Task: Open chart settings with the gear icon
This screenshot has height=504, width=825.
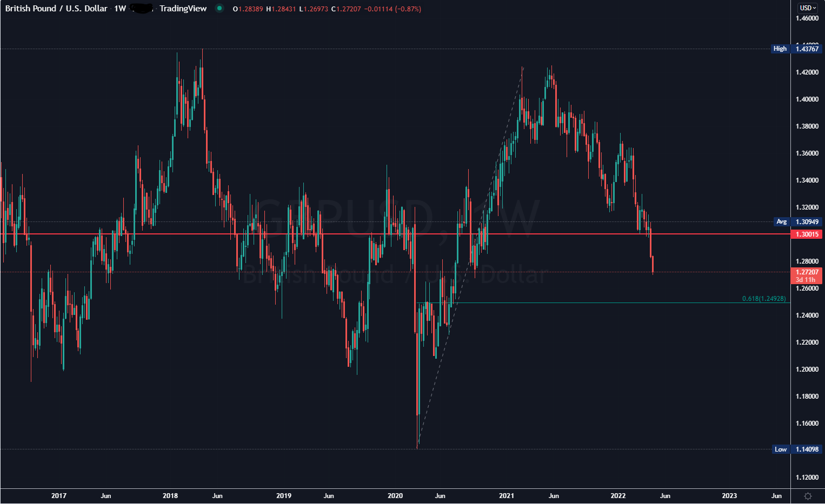Action: (x=809, y=495)
